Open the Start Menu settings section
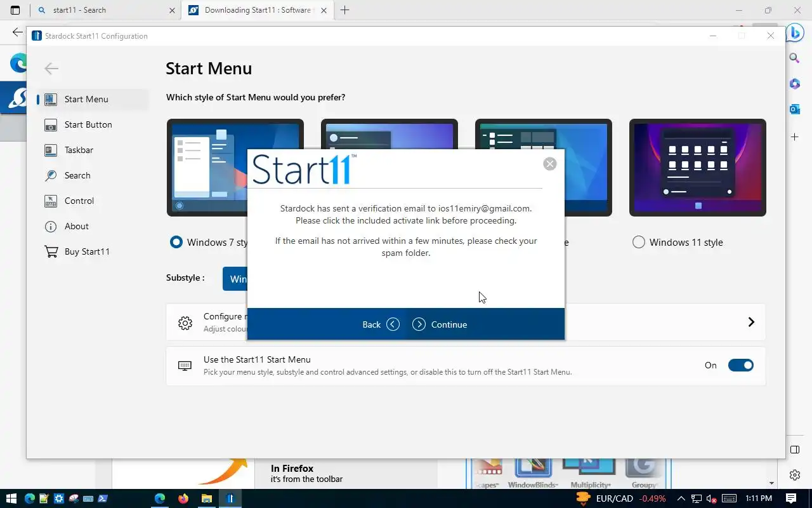Viewport: 812px width, 508px height. [x=93, y=99]
